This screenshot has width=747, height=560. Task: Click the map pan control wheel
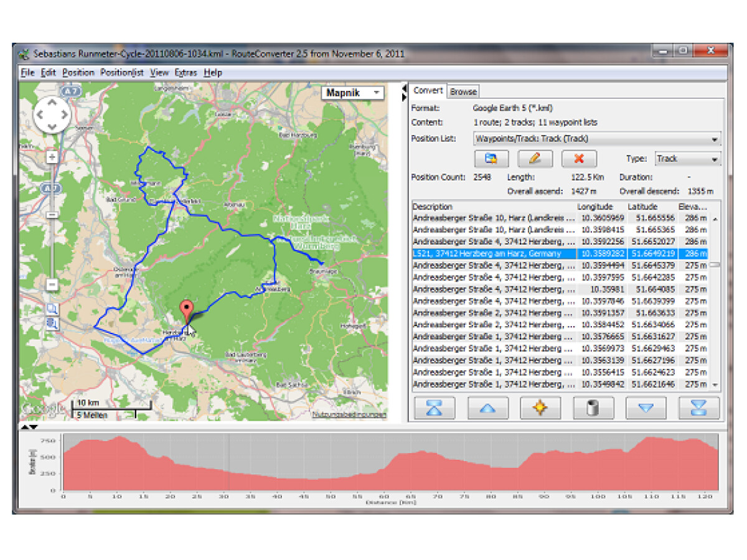[52, 114]
